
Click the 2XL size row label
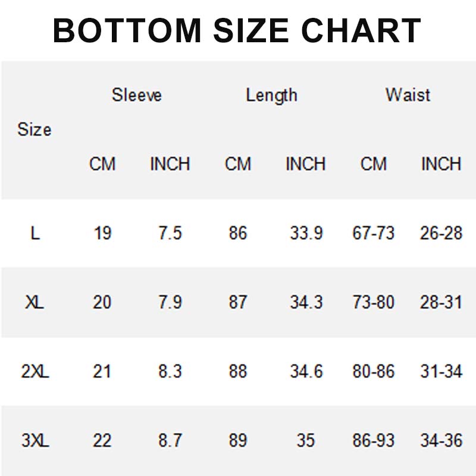click(x=35, y=372)
